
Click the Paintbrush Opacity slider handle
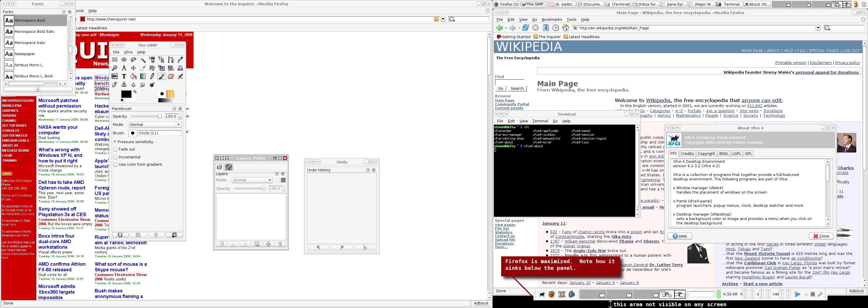coord(160,116)
